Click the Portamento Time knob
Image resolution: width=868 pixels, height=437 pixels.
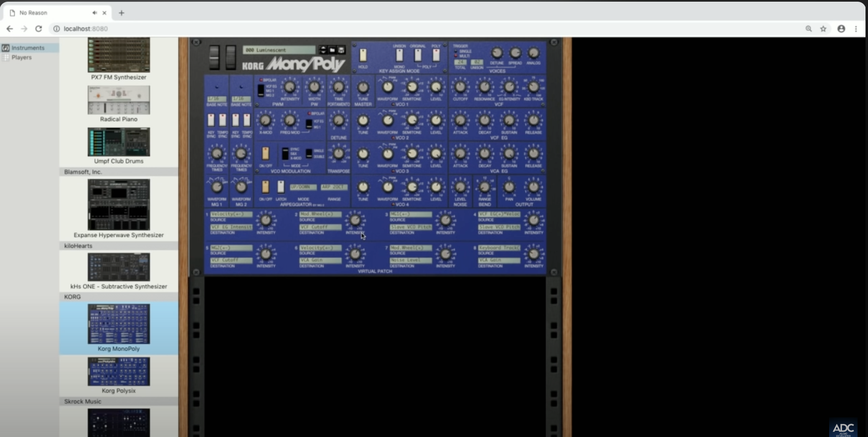[x=338, y=87]
